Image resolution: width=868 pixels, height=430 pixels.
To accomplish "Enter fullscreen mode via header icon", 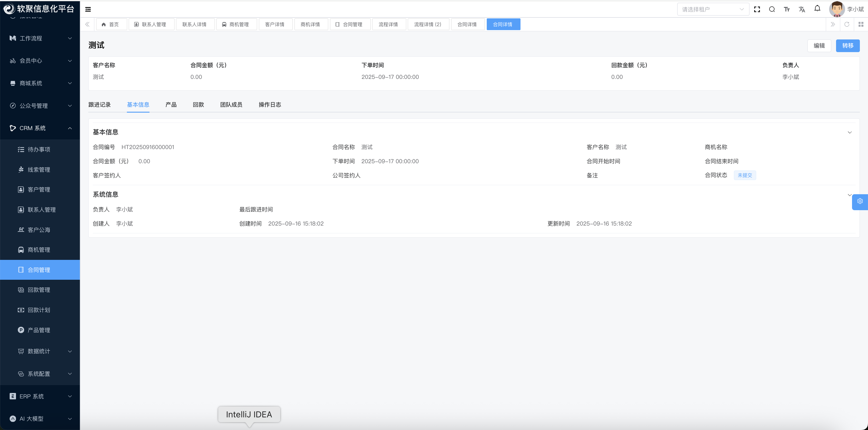I will 757,9.
